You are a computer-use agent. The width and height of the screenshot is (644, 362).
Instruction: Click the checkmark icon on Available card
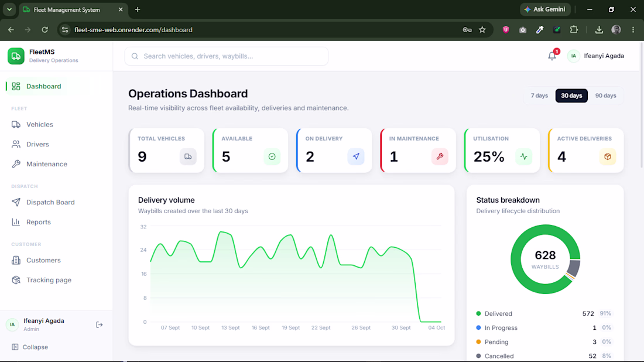tap(272, 156)
